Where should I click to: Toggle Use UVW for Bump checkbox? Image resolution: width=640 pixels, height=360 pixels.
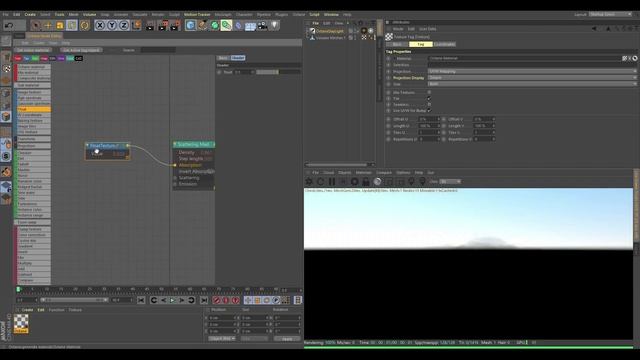tap(429, 111)
